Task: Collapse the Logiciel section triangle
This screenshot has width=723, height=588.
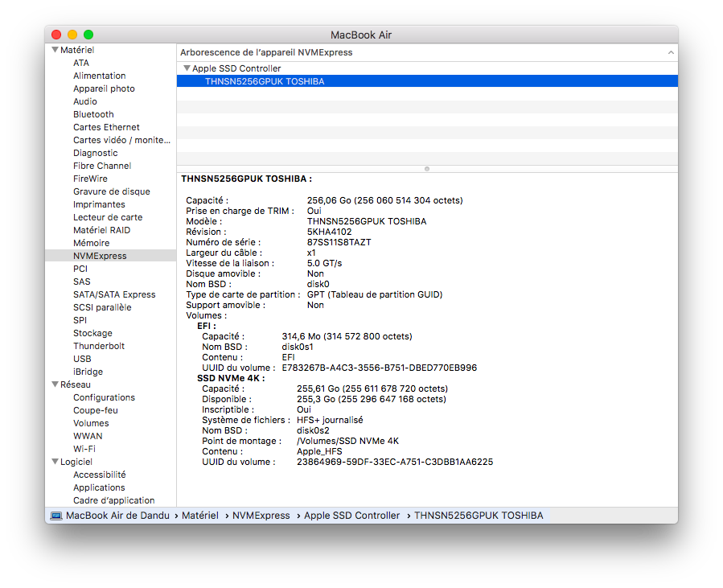Action: pyautogui.click(x=55, y=462)
